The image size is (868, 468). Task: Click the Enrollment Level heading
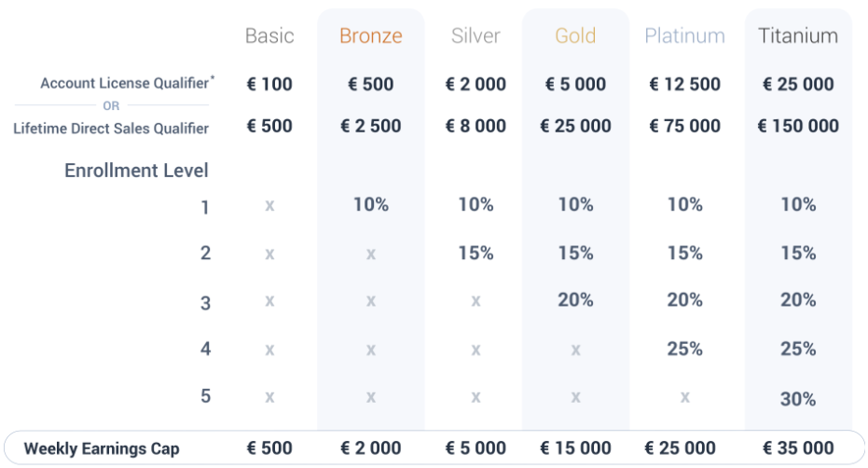pos(136,171)
